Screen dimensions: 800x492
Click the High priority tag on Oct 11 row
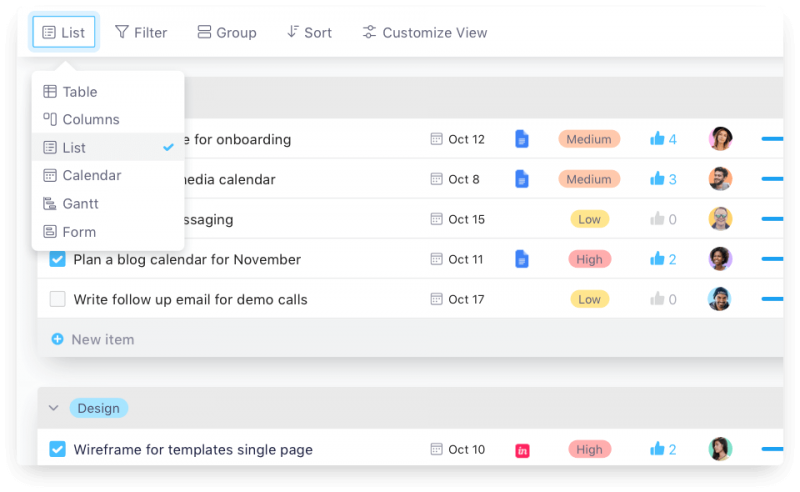(x=589, y=259)
